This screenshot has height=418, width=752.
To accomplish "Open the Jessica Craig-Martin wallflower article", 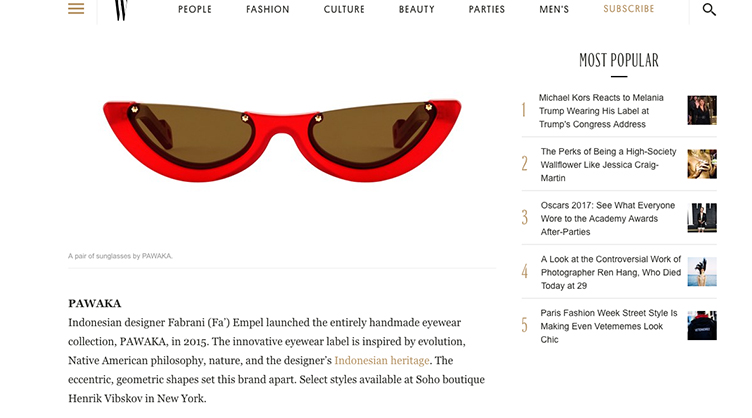I will click(608, 164).
